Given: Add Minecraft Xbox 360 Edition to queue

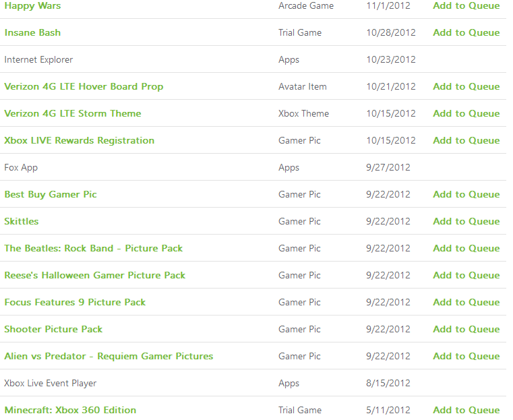Looking at the screenshot, I should (x=466, y=410).
